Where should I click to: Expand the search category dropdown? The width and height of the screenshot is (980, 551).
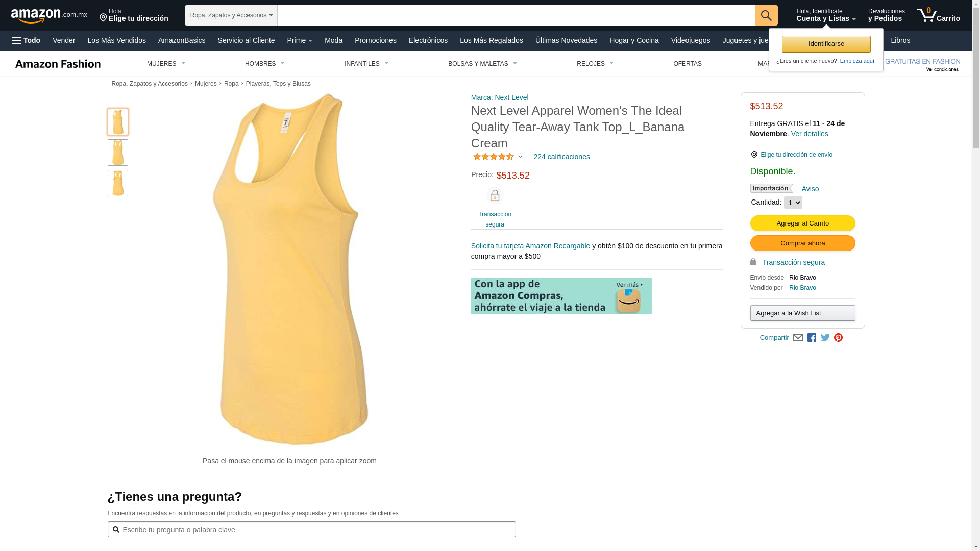click(x=231, y=15)
